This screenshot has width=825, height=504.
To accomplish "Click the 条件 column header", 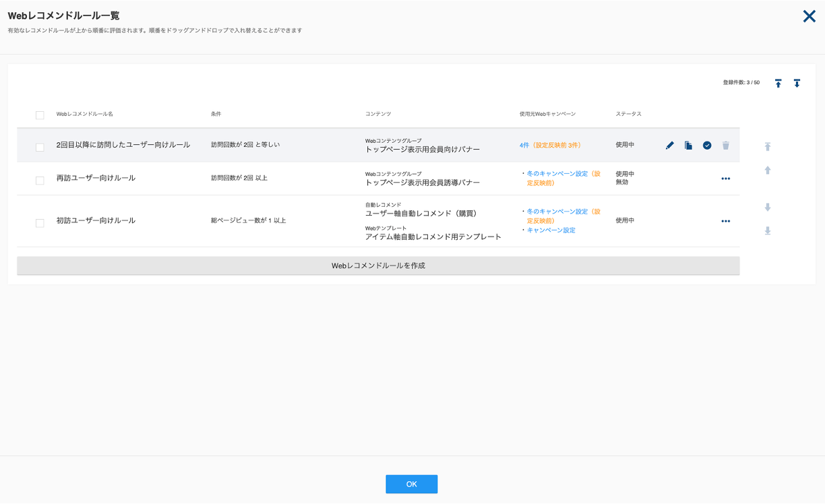I will click(x=216, y=115).
